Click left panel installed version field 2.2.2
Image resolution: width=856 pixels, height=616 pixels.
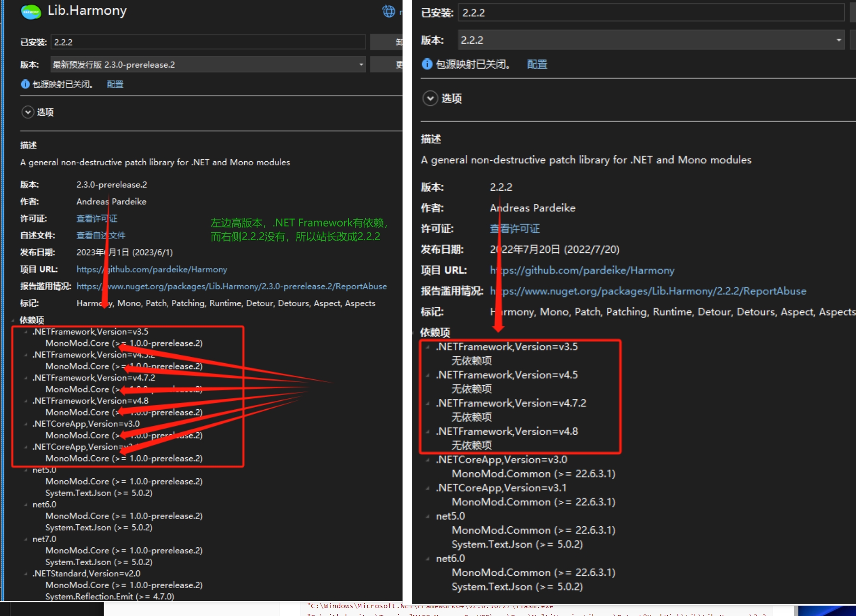pos(208,42)
